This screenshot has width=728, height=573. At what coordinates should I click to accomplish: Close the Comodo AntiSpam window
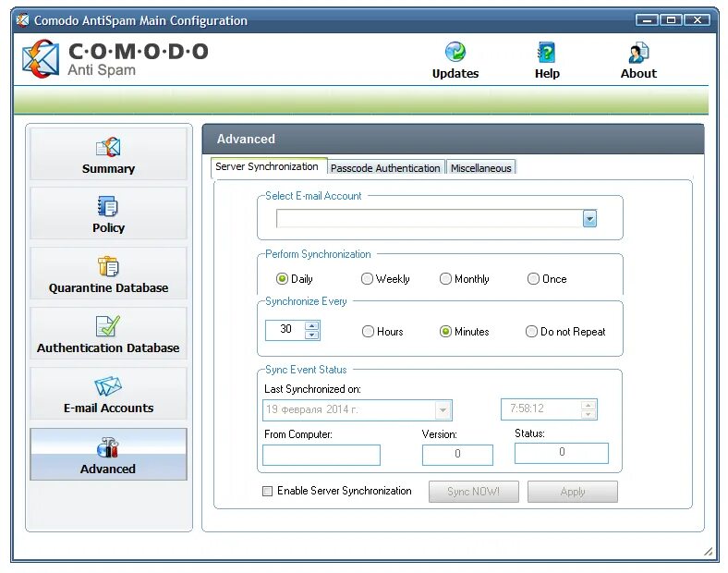(697, 20)
